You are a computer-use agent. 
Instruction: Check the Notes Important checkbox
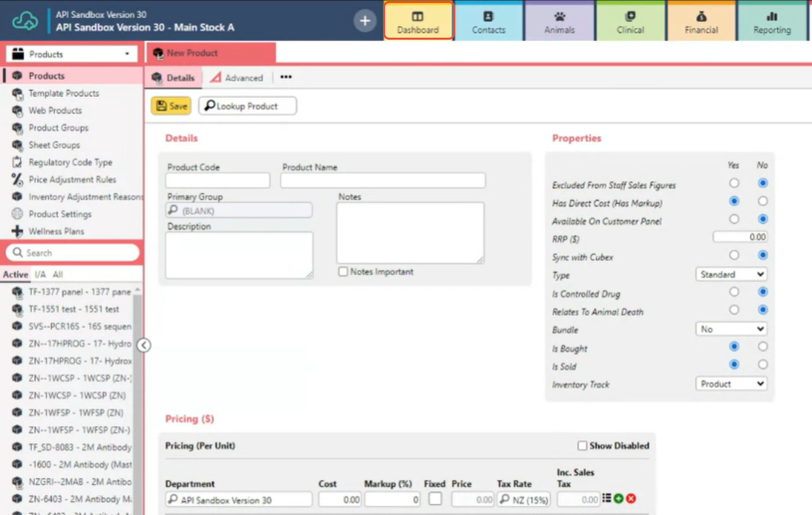point(343,271)
